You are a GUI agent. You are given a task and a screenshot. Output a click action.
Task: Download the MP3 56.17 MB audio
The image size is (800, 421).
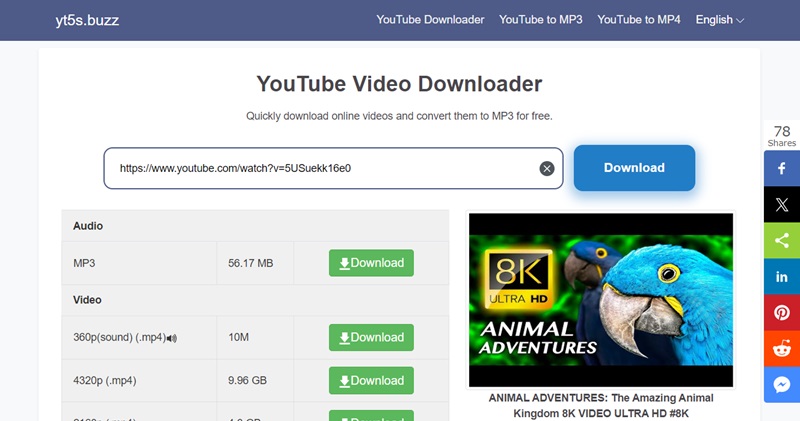point(371,263)
